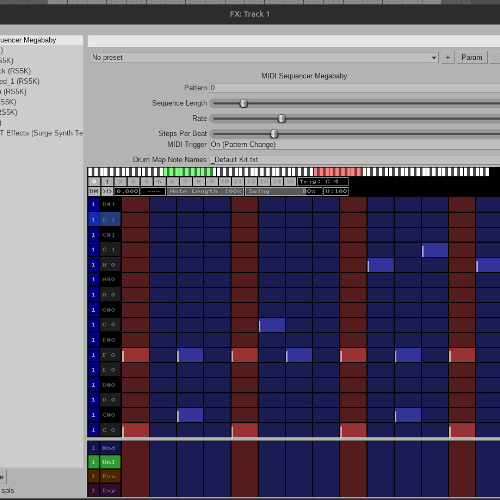Click the F 0 row note label
The width and height of the screenshot is (500, 500).
pyautogui.click(x=110, y=355)
